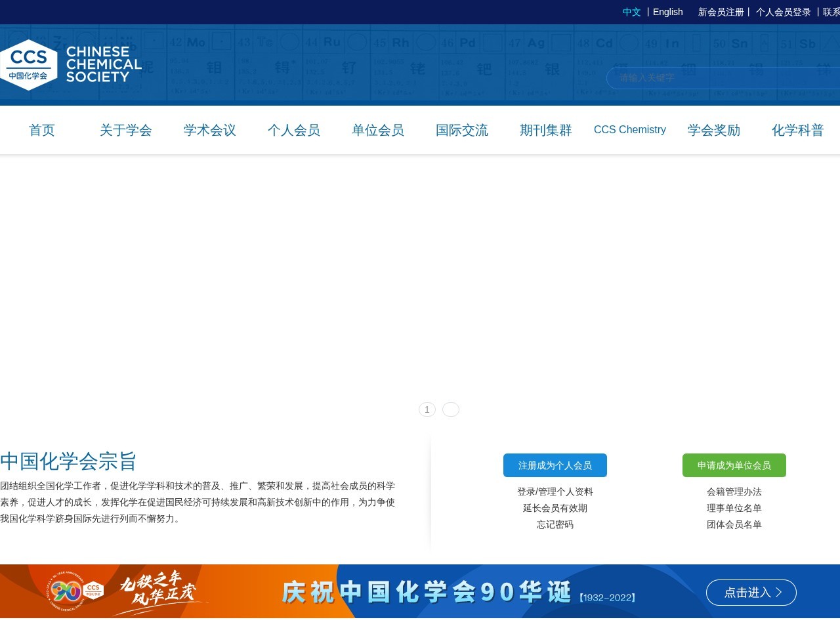Click 点击进入 on anniversary banner
This screenshot has width=840, height=630.
click(751, 592)
